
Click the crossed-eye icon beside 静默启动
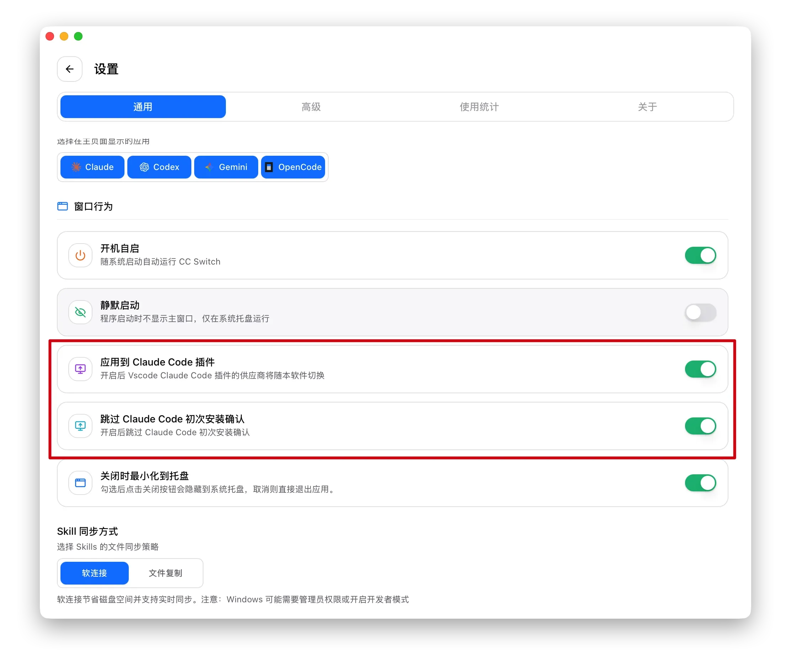click(x=80, y=312)
